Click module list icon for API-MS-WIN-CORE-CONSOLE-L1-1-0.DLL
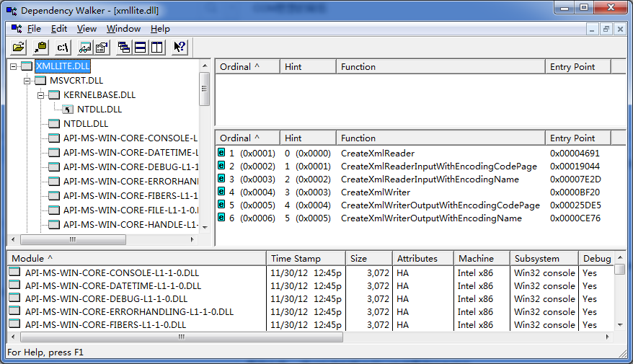The height and width of the screenshot is (364, 633). 14,272
